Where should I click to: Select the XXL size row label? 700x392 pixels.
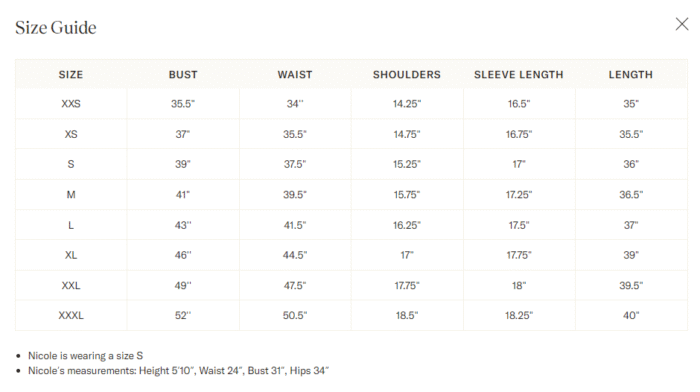(x=71, y=285)
